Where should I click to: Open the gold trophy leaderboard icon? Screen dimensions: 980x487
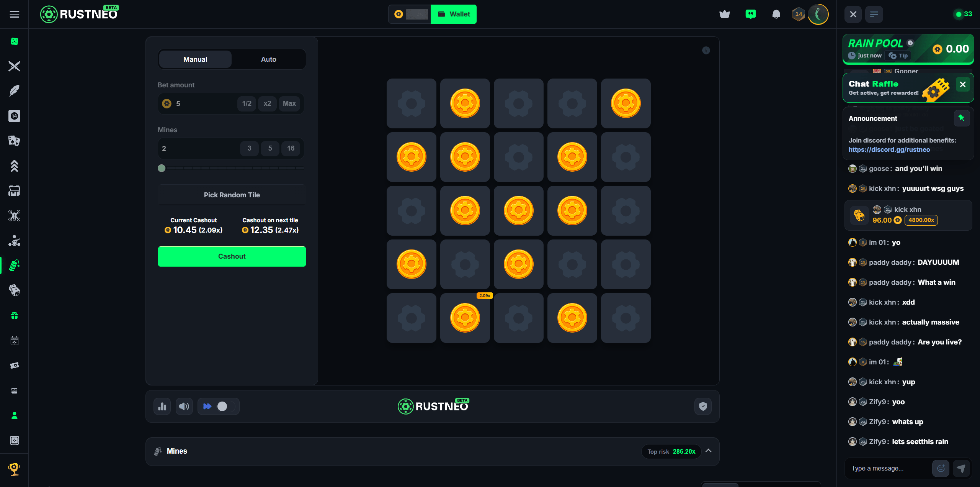[15, 469]
